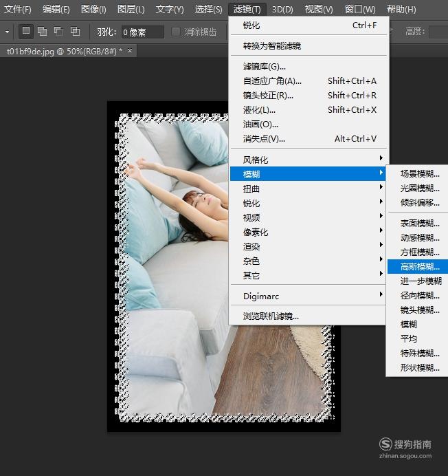This screenshot has height=476, width=448.
Task: Select the New Selection mode icon
Action: coord(26,31)
